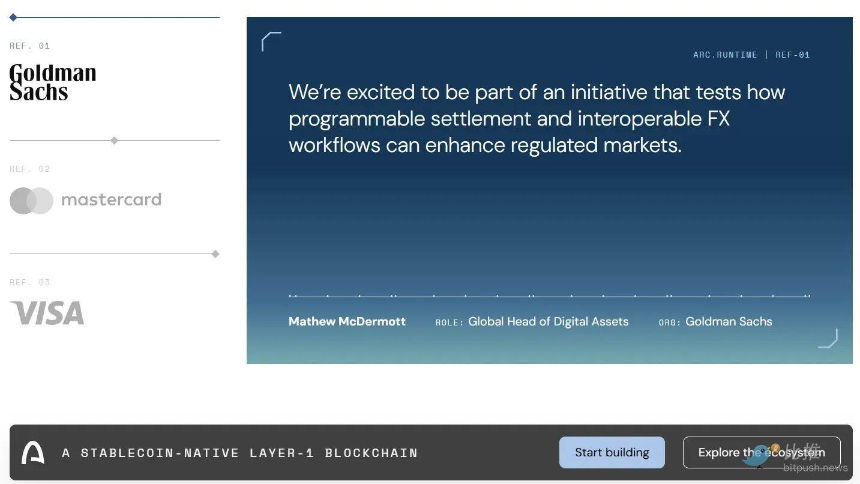Switch to the mastercard testimonial

[86, 200]
